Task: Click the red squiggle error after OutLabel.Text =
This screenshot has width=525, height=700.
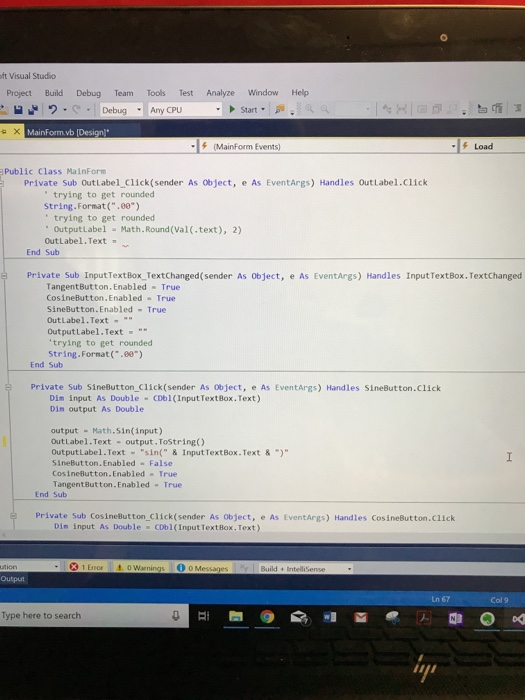Action: (125, 245)
